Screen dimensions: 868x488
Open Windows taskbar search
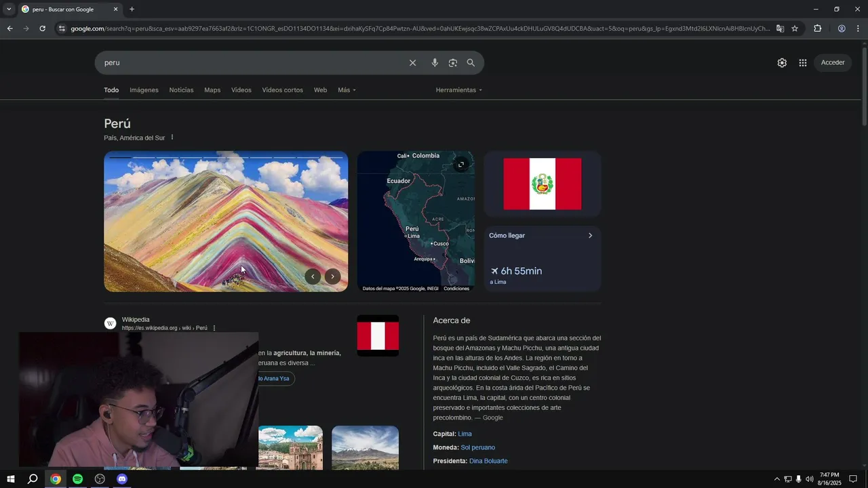click(x=33, y=479)
